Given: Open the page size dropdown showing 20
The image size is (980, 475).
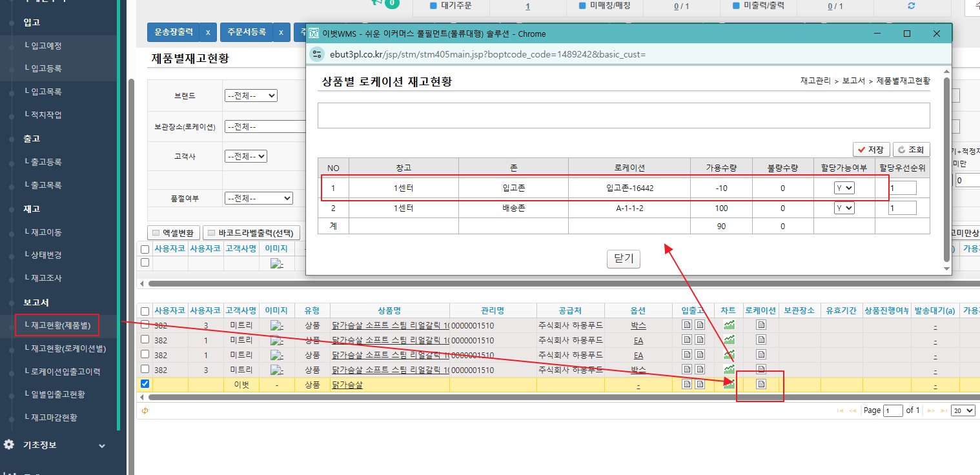Looking at the screenshot, I should pos(963,410).
